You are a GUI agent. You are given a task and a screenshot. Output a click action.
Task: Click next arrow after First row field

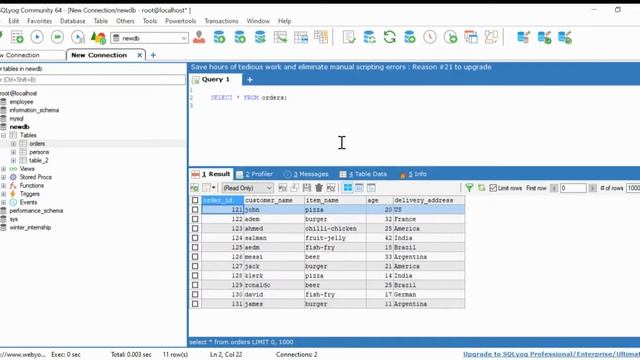pos(592,188)
